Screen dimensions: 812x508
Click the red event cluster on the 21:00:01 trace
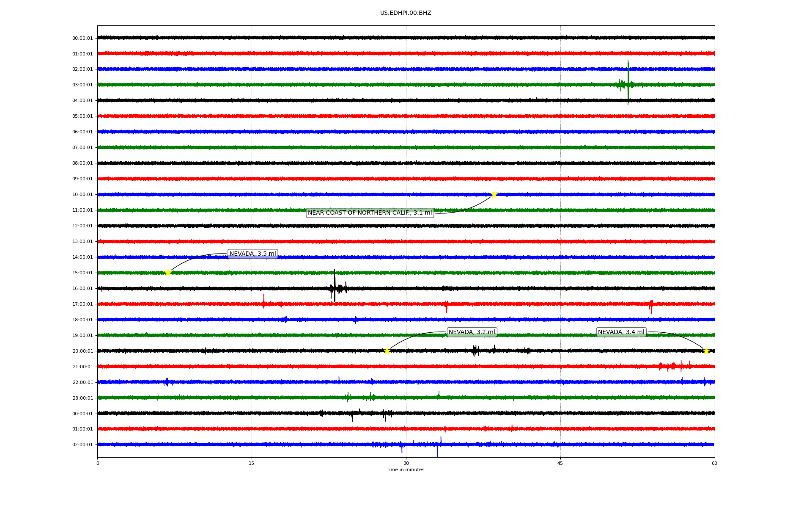click(x=675, y=366)
